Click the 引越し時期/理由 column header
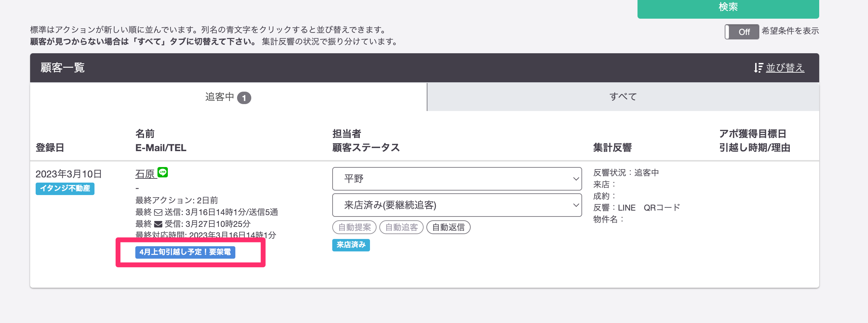The height and width of the screenshot is (323, 868). coord(755,148)
